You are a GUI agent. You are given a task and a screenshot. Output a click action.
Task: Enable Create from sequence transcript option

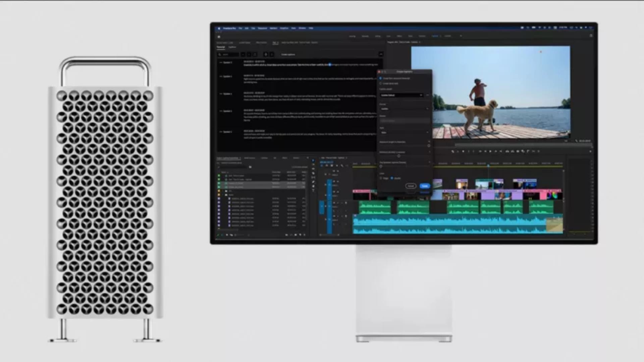click(x=380, y=78)
